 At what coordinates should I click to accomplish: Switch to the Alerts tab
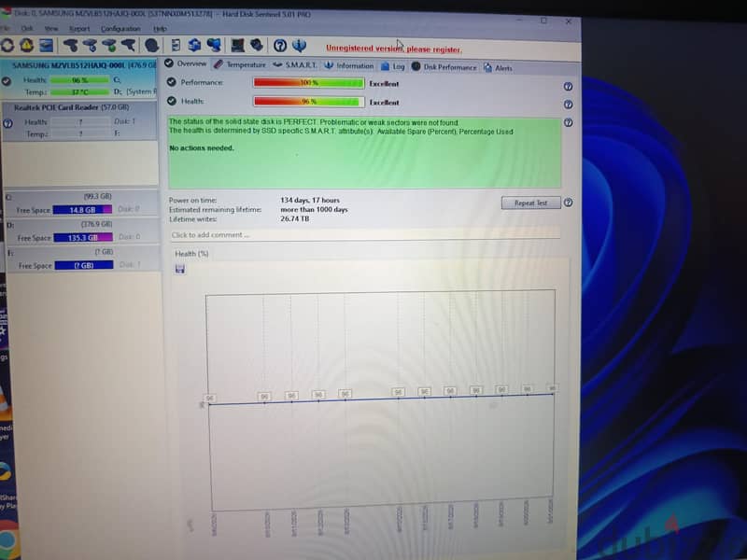[x=498, y=67]
